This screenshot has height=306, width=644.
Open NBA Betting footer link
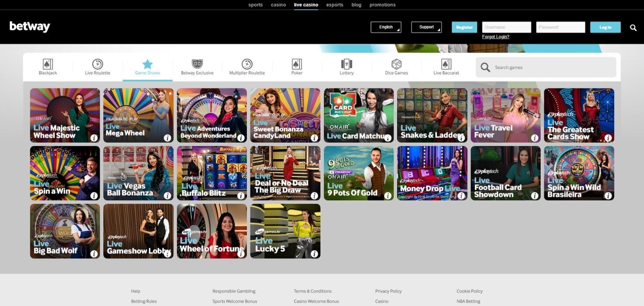468,301
